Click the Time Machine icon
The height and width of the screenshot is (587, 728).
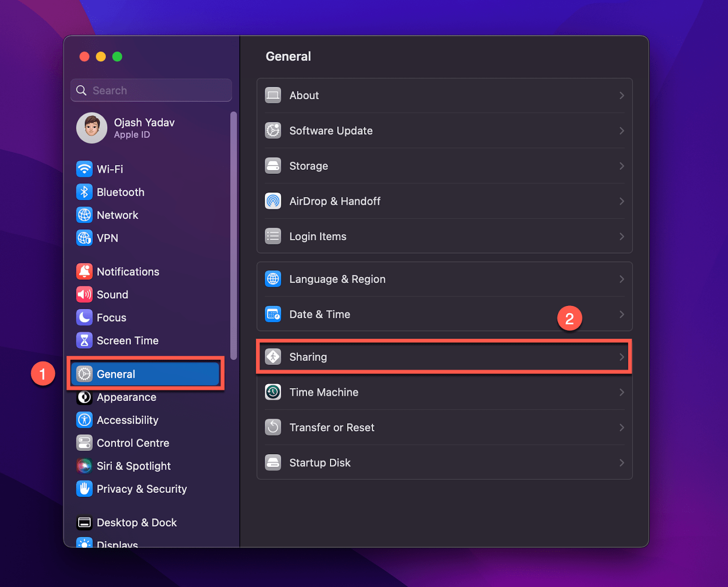[x=273, y=392]
